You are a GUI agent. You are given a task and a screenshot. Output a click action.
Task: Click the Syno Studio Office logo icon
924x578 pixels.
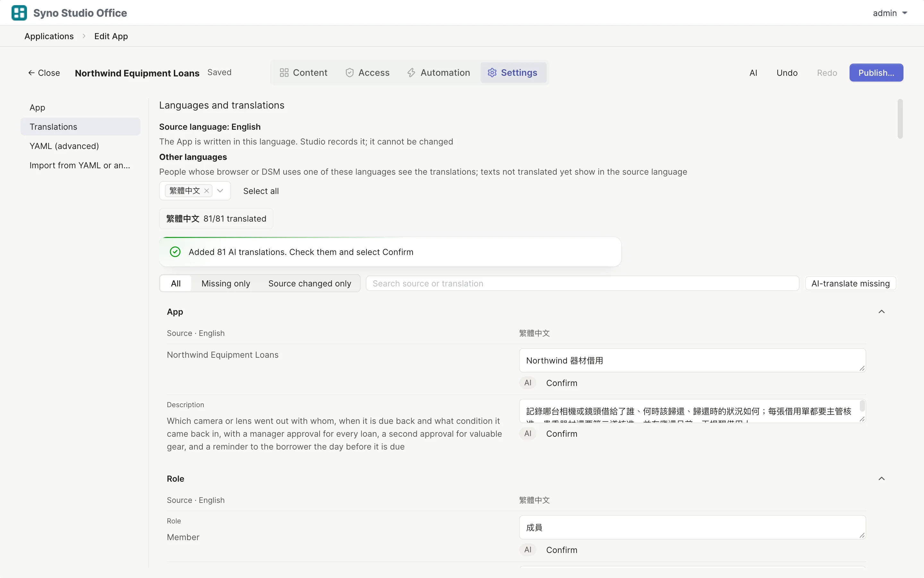[x=19, y=13]
